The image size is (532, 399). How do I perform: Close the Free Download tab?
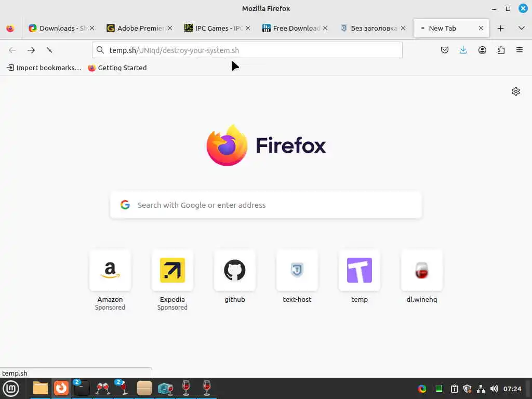pos(325,28)
